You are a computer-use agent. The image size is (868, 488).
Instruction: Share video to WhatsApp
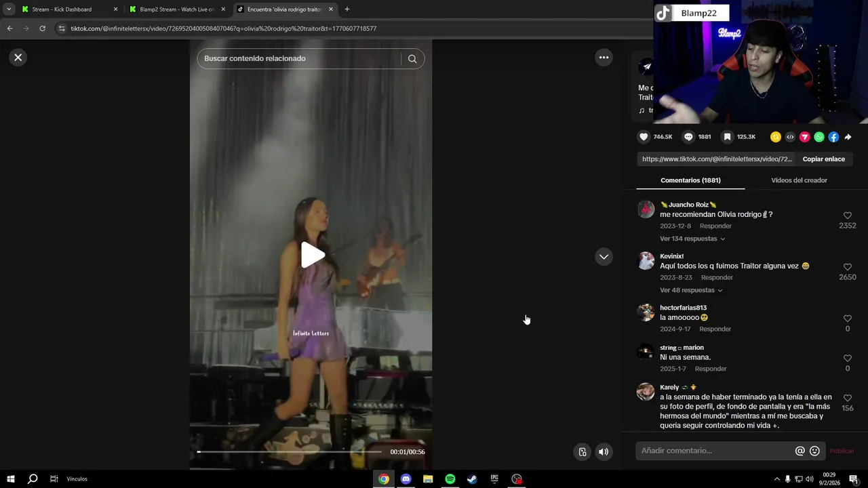click(819, 137)
